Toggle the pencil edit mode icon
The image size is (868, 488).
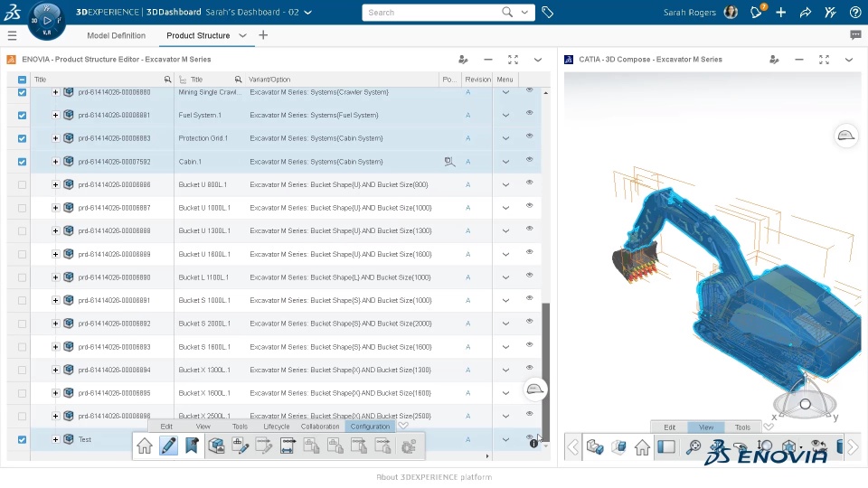click(168, 446)
